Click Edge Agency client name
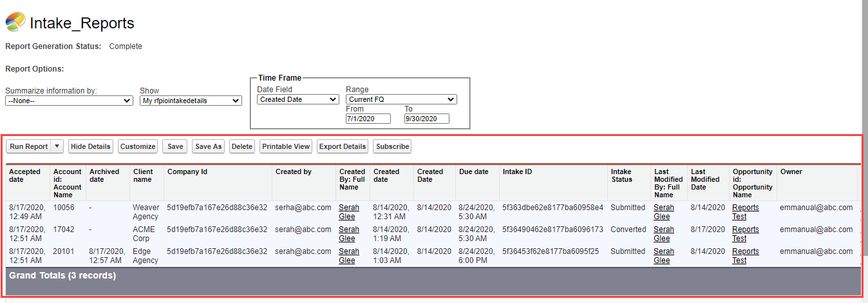Screen dimensions: 868x303 146,256
